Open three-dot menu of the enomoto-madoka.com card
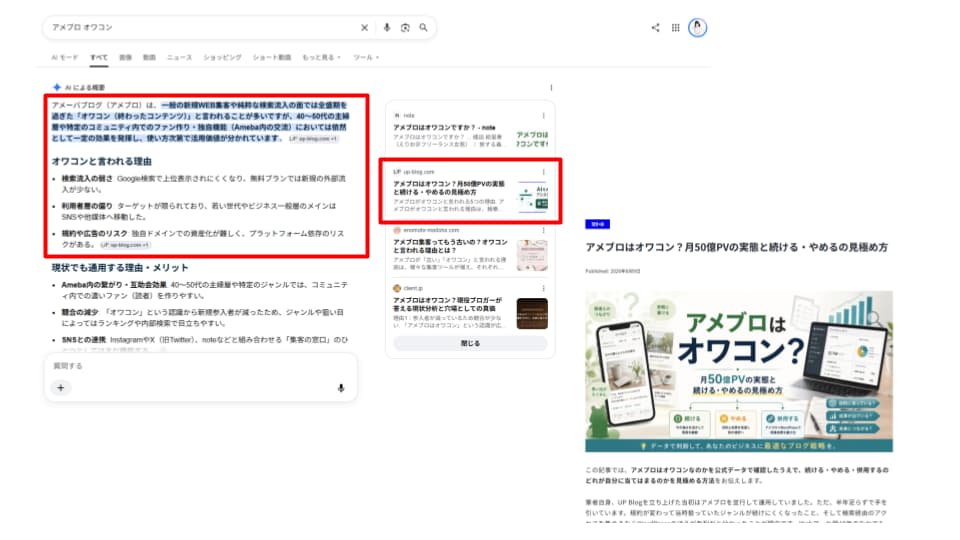960x540 pixels. pos(543,230)
